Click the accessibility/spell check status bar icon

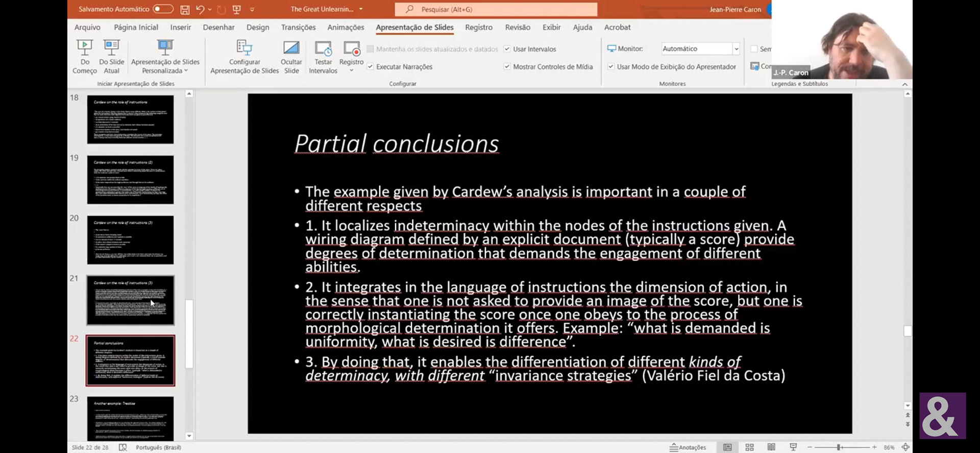[x=122, y=447]
